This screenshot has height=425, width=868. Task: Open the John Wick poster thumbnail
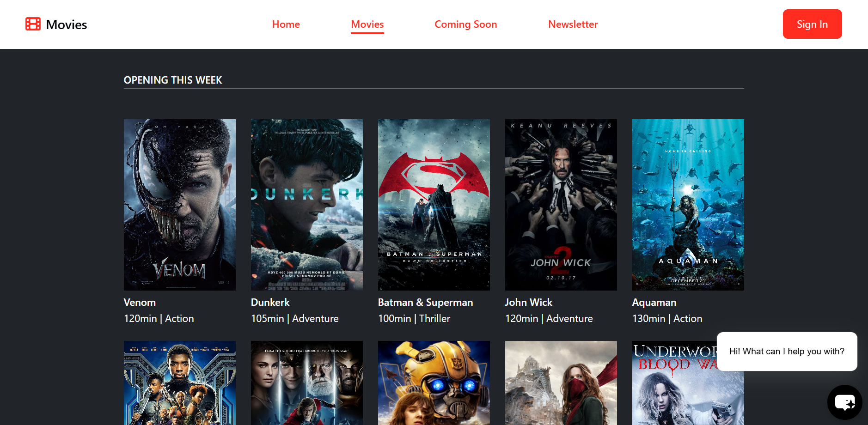pyautogui.click(x=561, y=205)
